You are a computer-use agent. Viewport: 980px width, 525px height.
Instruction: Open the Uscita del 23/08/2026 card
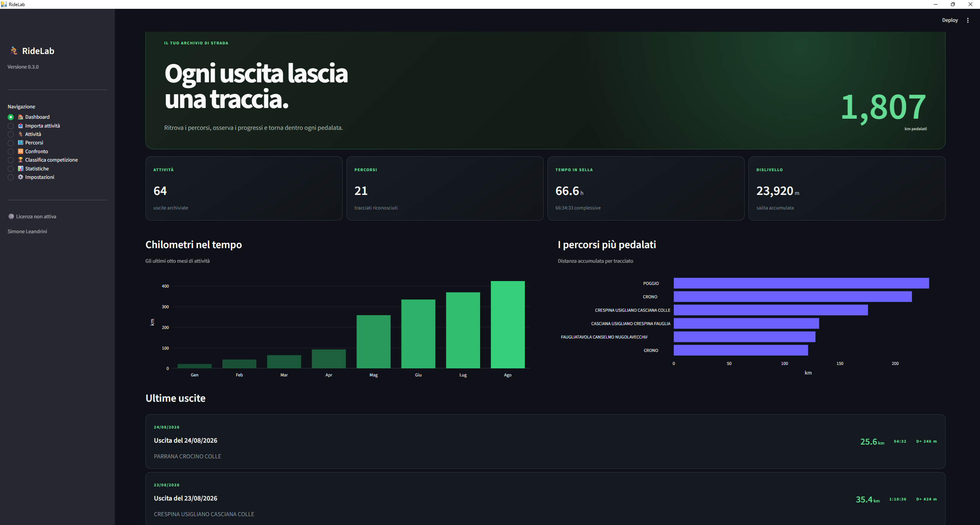(545, 499)
